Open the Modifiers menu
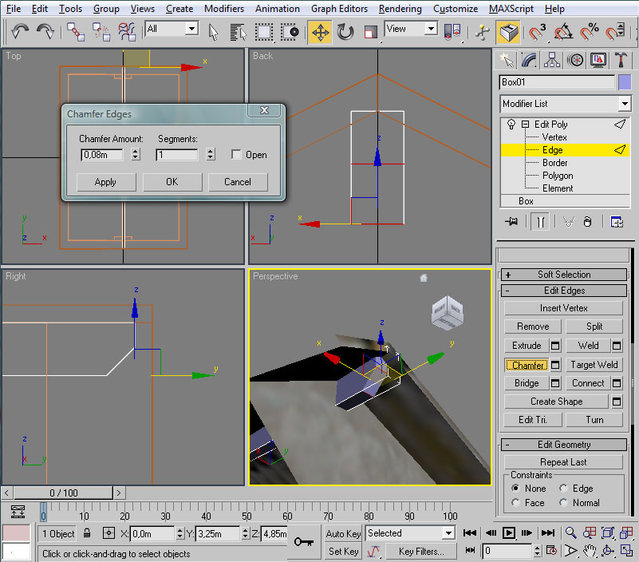The height and width of the screenshot is (562, 639). tap(223, 8)
